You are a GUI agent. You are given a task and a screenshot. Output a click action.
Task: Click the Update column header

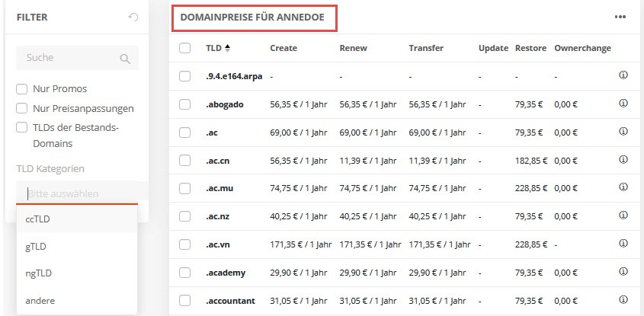coord(493,48)
